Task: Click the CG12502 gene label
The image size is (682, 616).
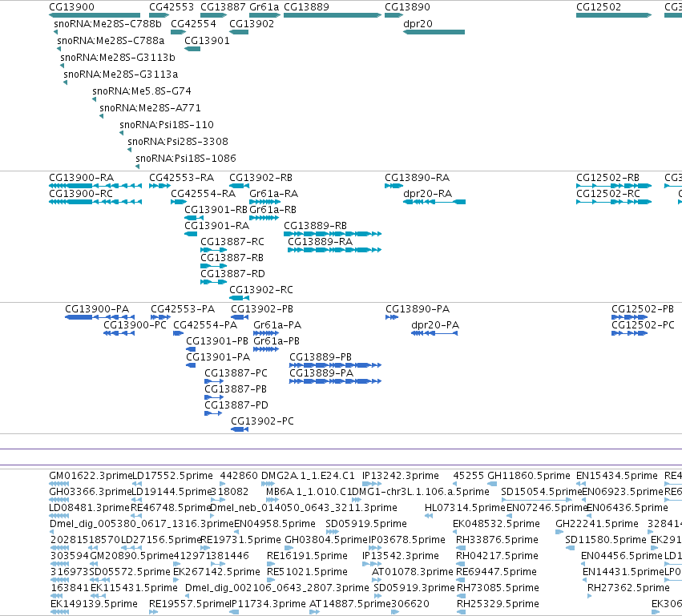Action: coord(599,7)
